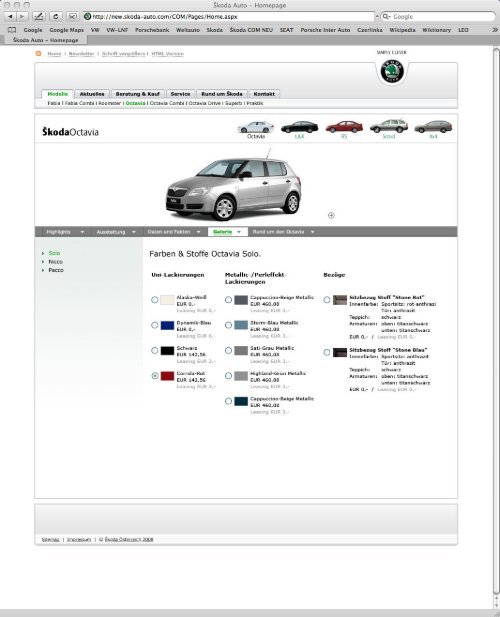Open the Sitemap footer link
Image resolution: width=500 pixels, height=617 pixels.
[x=50, y=539]
